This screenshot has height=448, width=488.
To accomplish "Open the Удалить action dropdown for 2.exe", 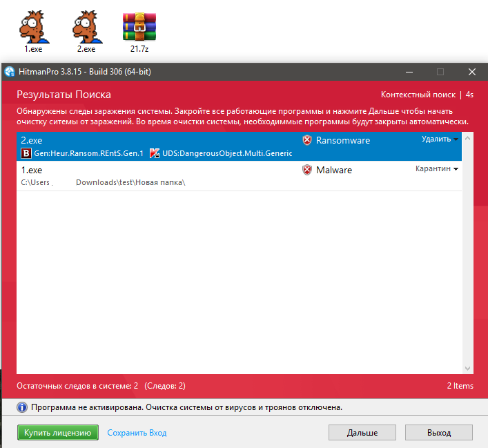I will click(x=440, y=139).
